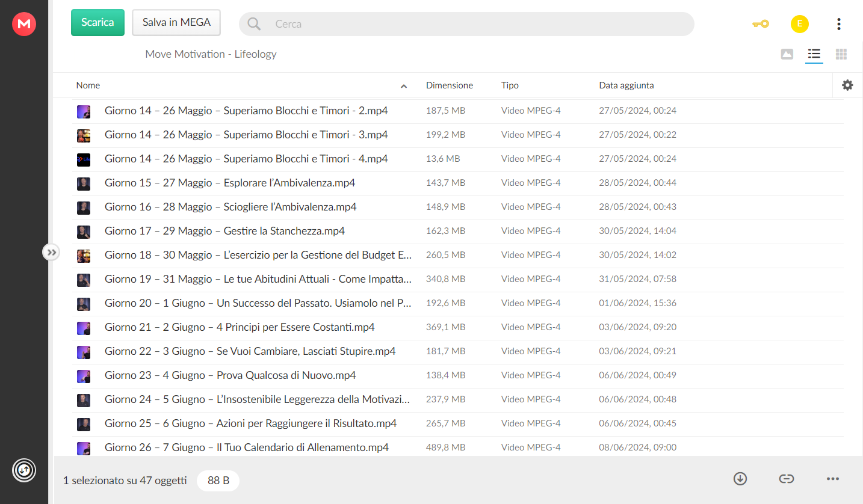Click the 187,5 MB size cell

[445, 111]
